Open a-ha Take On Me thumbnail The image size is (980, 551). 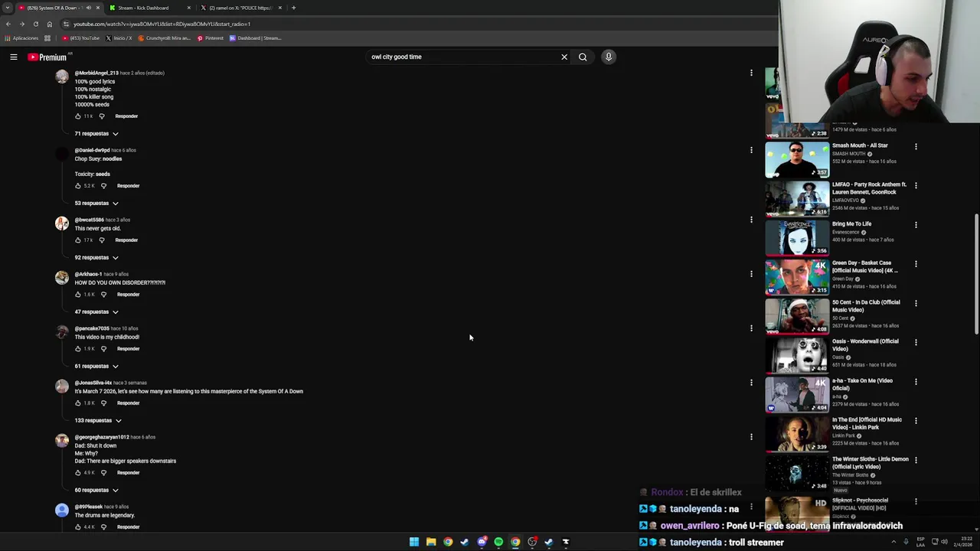pyautogui.click(x=797, y=394)
